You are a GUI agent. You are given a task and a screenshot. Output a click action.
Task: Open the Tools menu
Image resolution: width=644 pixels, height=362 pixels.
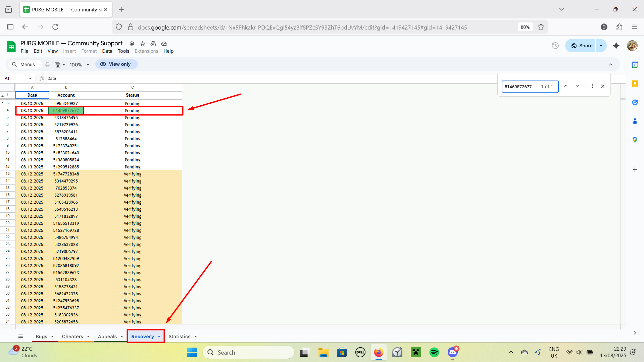tap(123, 51)
